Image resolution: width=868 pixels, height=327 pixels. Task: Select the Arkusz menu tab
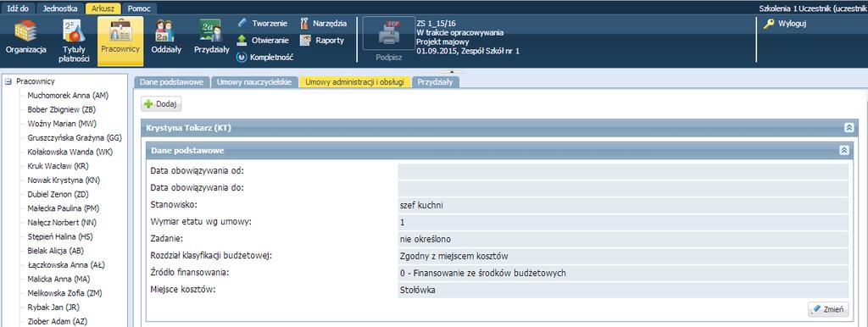103,8
